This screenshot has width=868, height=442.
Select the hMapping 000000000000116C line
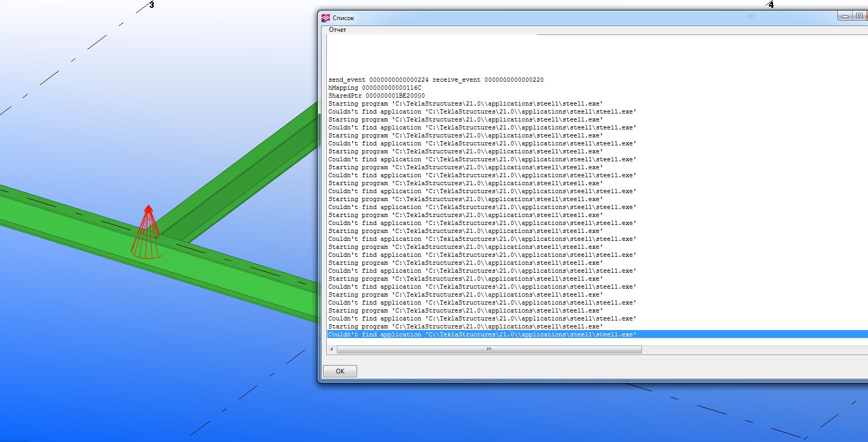375,88
